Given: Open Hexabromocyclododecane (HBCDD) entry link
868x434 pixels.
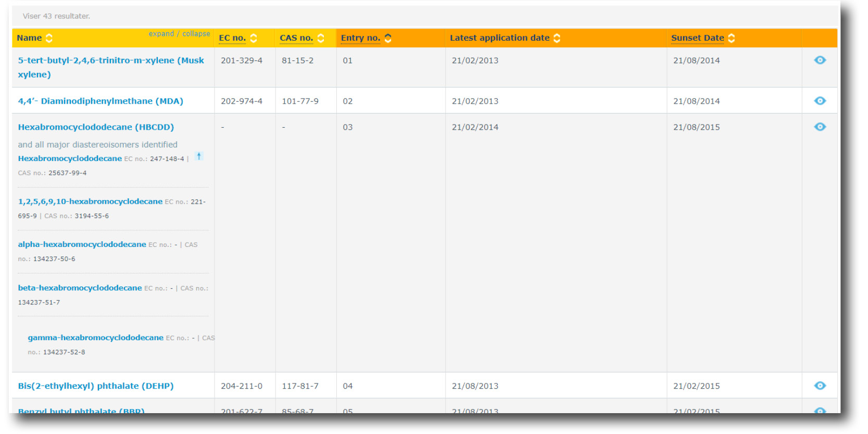Looking at the screenshot, I should [x=96, y=127].
